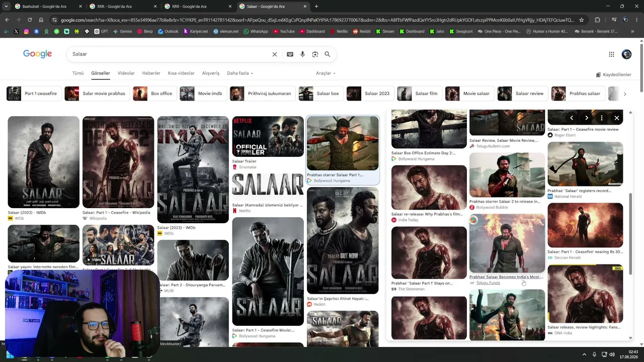Open the Telugu Funda source link
This screenshot has height=362, width=644.
click(x=488, y=283)
